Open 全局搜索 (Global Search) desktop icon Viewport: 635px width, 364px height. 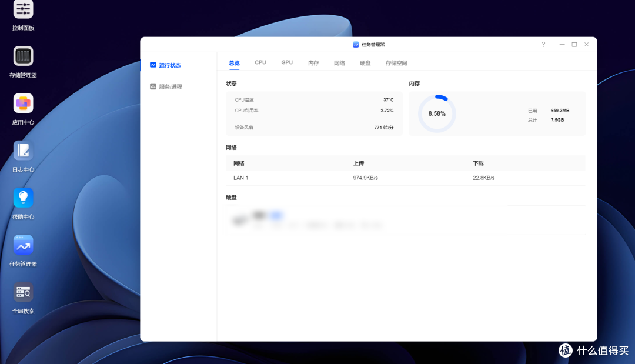pyautogui.click(x=23, y=292)
